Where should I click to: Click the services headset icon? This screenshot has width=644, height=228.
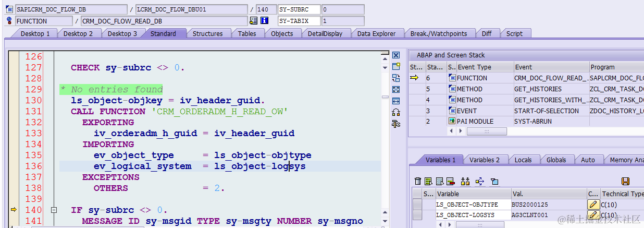click(396, 112)
